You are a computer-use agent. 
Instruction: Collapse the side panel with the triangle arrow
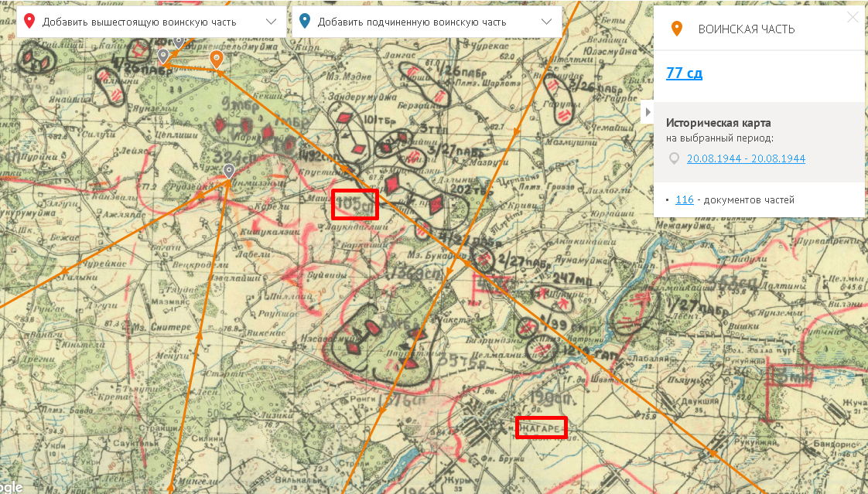(x=647, y=112)
